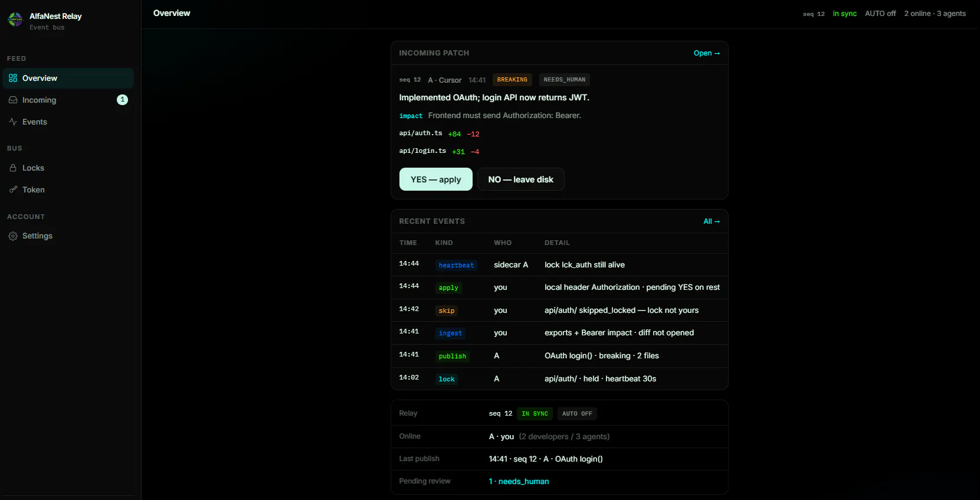Image resolution: width=980 pixels, height=500 pixels.
Task: Click the skip event kind badge
Action: (447, 311)
